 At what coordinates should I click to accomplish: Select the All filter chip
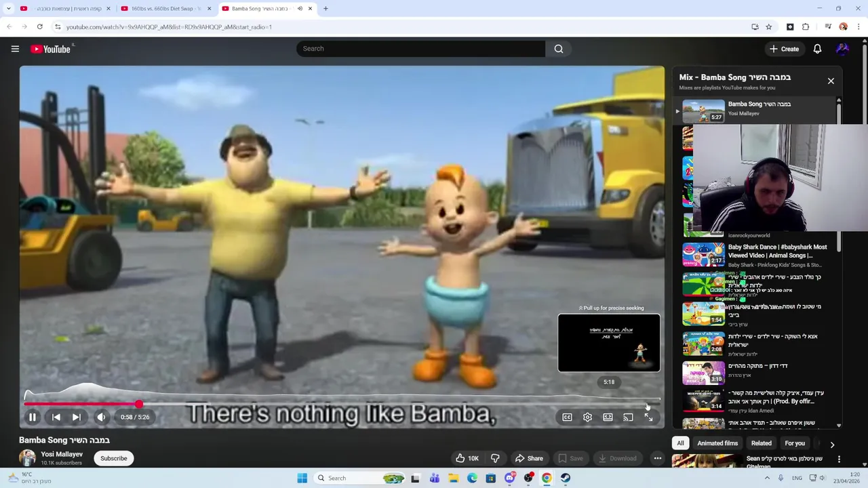tap(680, 443)
